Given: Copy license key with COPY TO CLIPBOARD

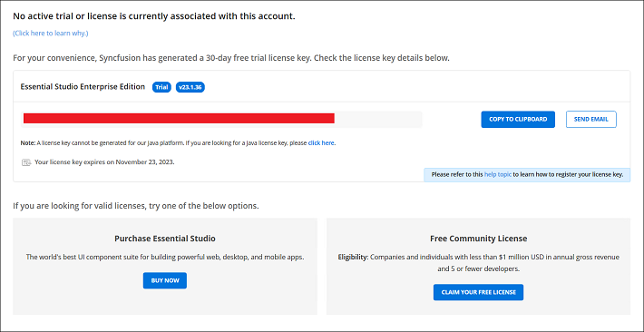Looking at the screenshot, I should coord(518,119).
